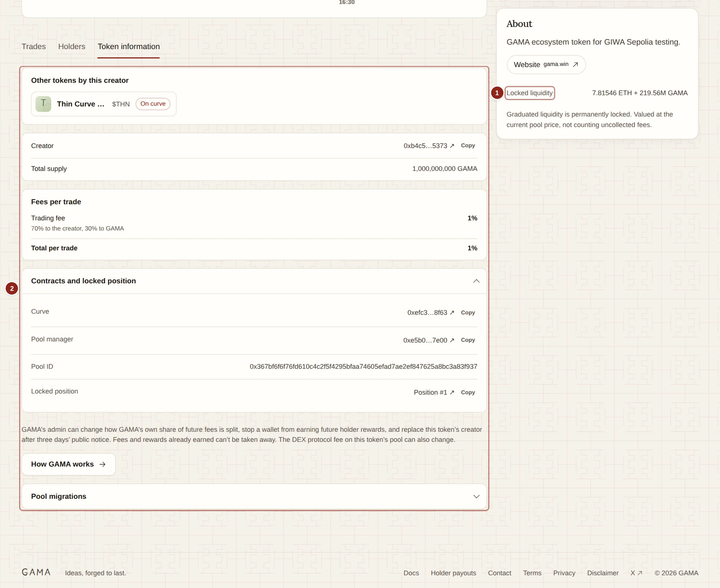This screenshot has width=720, height=588.
Task: Click the Total per trade row label
Action: (54, 248)
